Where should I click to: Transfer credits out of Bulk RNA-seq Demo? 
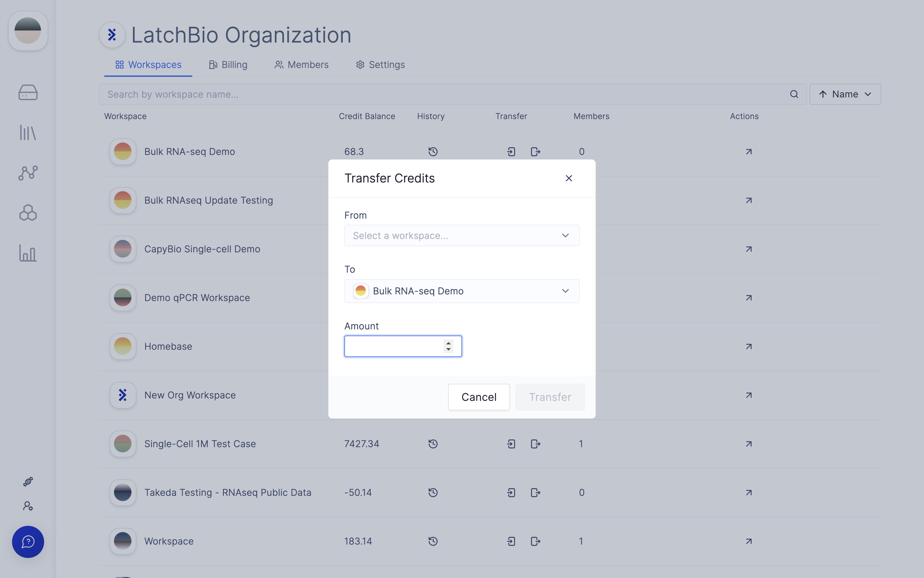[x=536, y=152]
